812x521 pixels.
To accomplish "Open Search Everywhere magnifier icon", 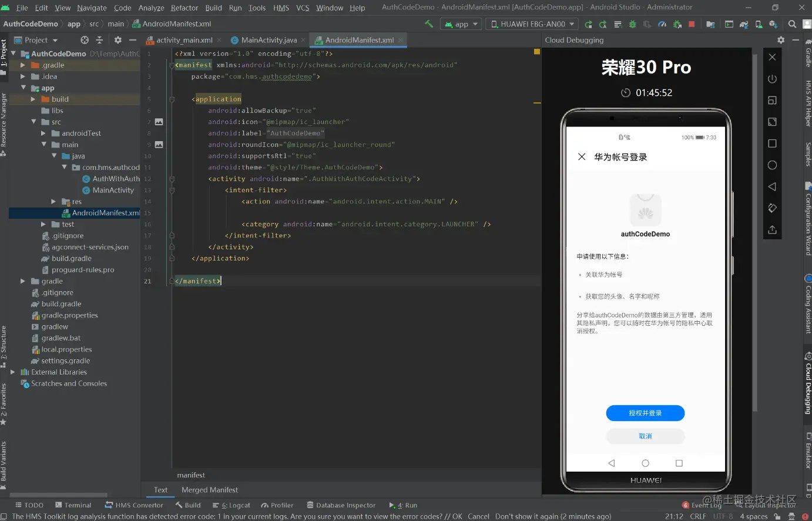I will 792,24.
